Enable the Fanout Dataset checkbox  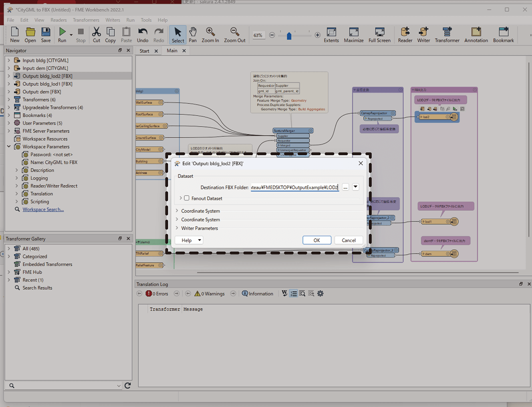pos(187,198)
